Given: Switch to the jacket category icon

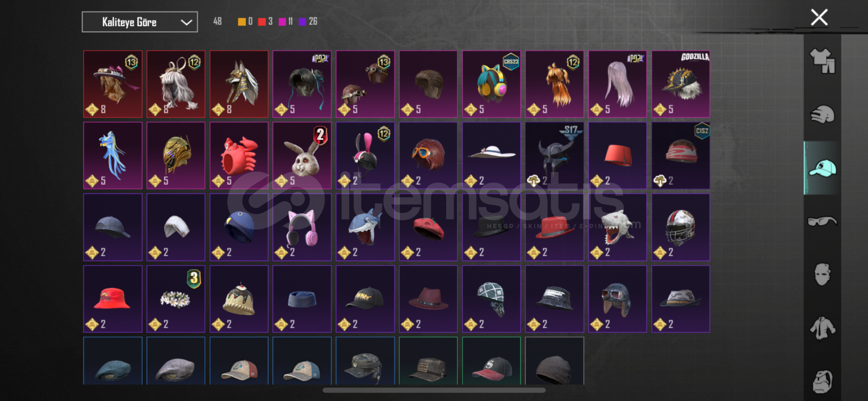Looking at the screenshot, I should pos(822,328).
